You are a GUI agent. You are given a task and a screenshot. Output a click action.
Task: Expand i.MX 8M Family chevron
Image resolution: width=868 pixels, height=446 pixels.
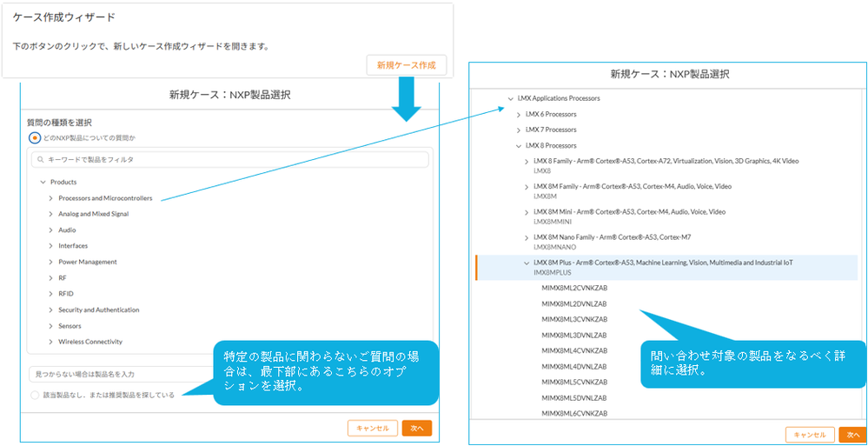click(527, 187)
